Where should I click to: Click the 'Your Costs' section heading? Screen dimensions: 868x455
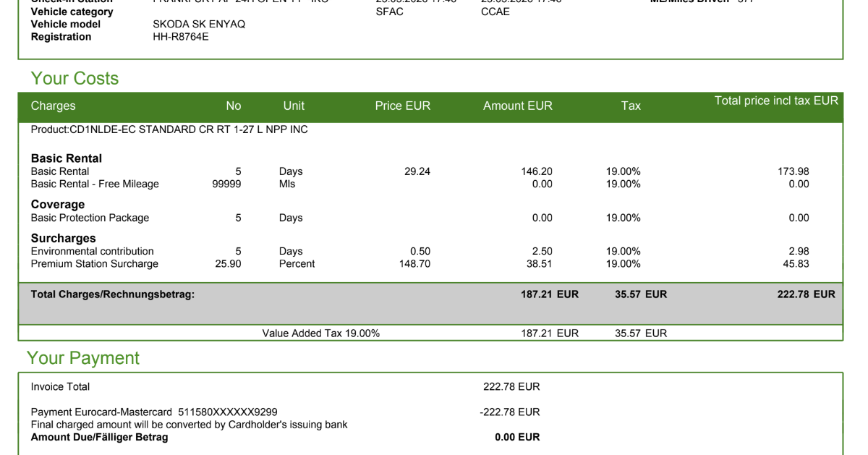tap(75, 78)
